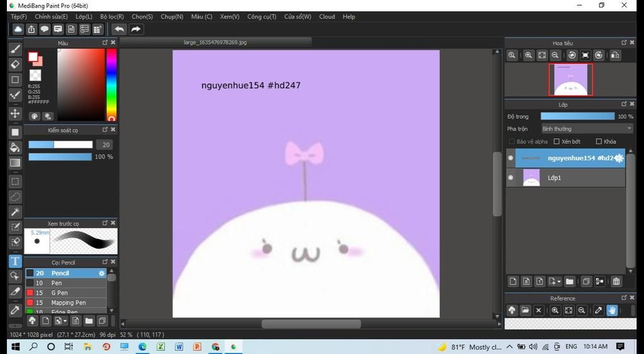Viewport: 644px width, 354px height.
Task: Open Windows Start menu
Action: tap(16, 346)
